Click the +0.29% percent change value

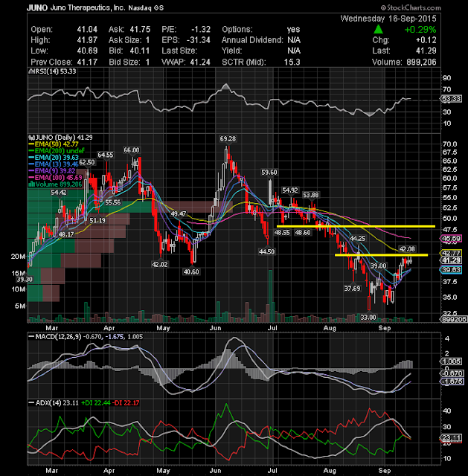pos(420,30)
